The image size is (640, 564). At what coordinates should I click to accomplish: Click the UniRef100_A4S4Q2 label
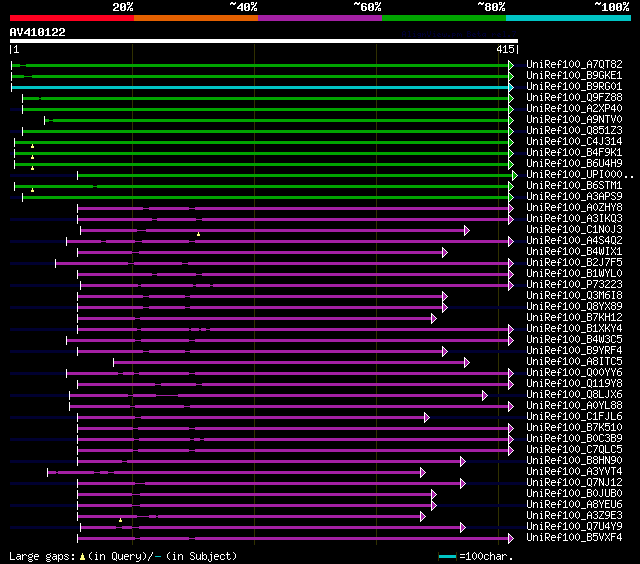tap(574, 241)
